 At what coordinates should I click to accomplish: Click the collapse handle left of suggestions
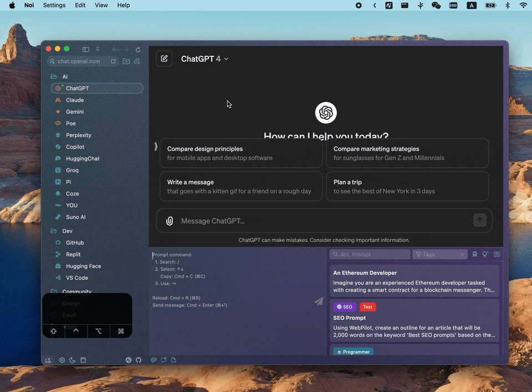pos(156,146)
